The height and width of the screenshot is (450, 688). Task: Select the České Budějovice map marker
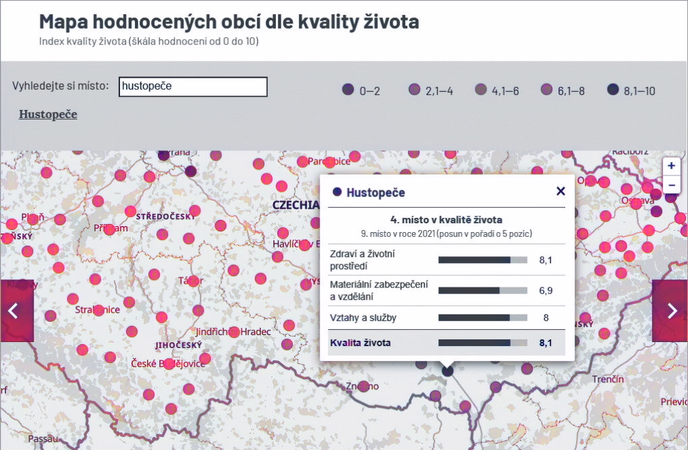click(169, 364)
